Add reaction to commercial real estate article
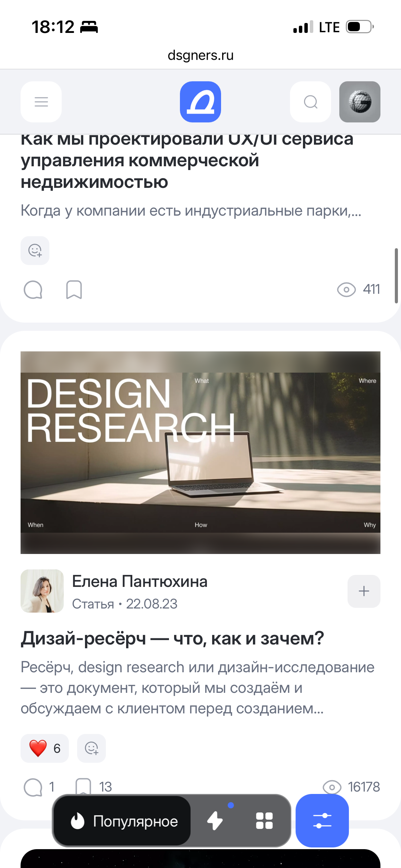Screen dimensions: 401x868 point(35,251)
